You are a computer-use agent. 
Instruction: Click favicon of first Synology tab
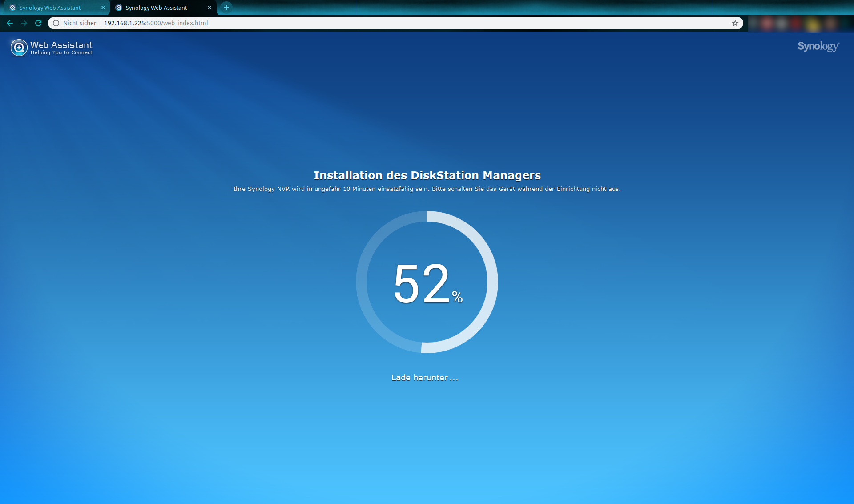[x=12, y=8]
